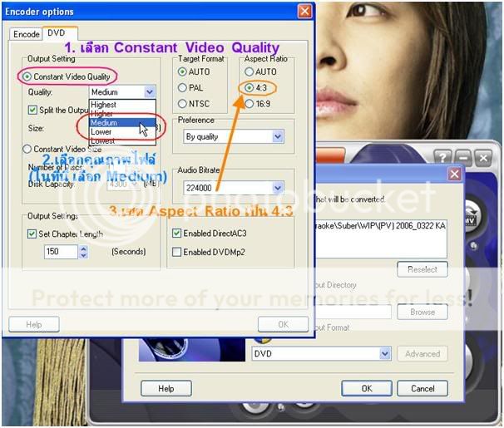Click Browse button for output directory
Viewport: 504px width, 428px height.
422,312
